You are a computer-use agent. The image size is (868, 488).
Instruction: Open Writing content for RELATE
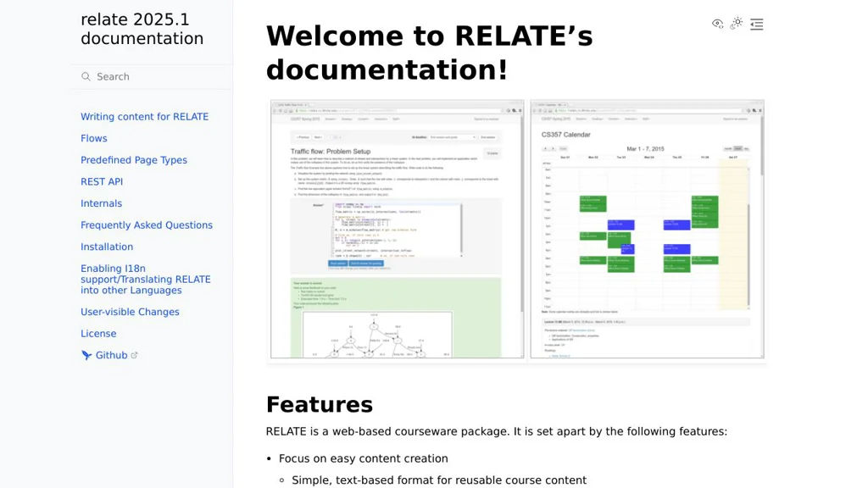click(x=144, y=117)
